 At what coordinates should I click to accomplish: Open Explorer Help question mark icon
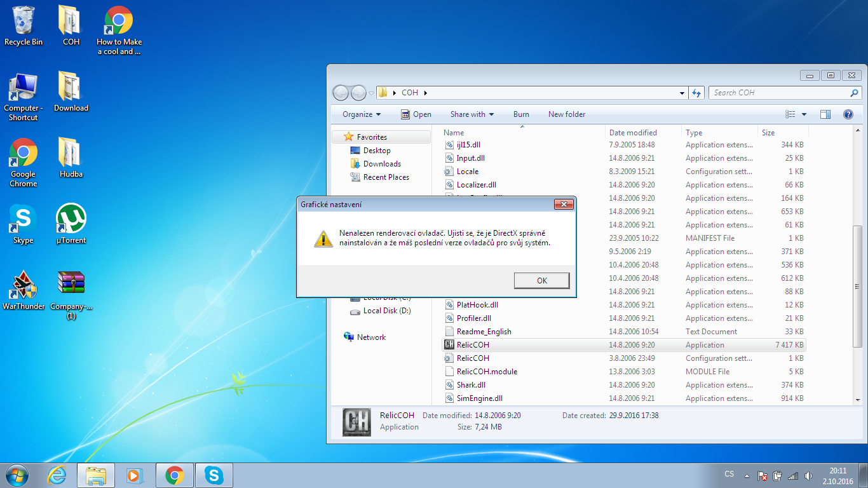[848, 114]
